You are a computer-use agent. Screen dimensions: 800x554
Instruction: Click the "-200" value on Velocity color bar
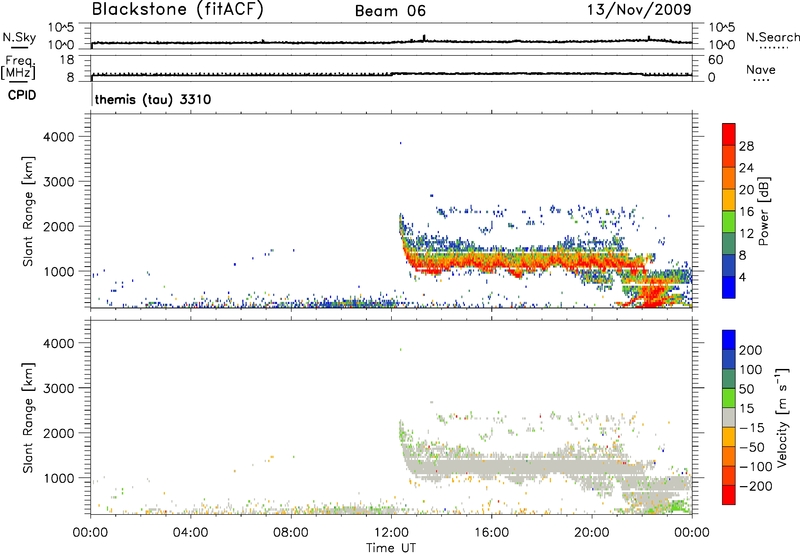(756, 486)
